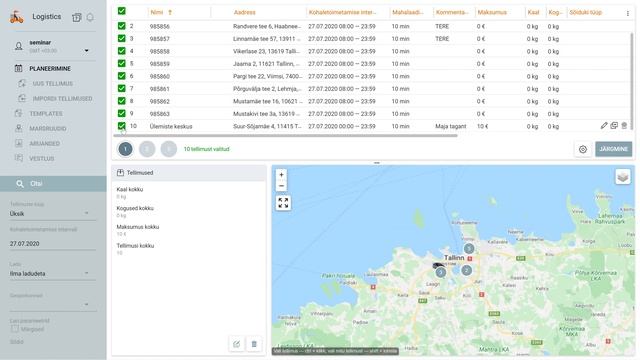Uncheck row 2 order 985856

pyautogui.click(x=122, y=26)
